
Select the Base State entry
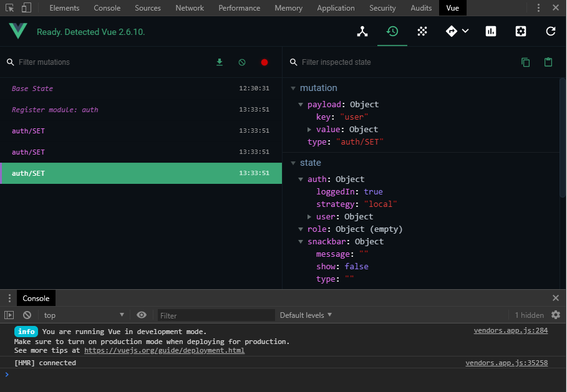click(x=141, y=88)
